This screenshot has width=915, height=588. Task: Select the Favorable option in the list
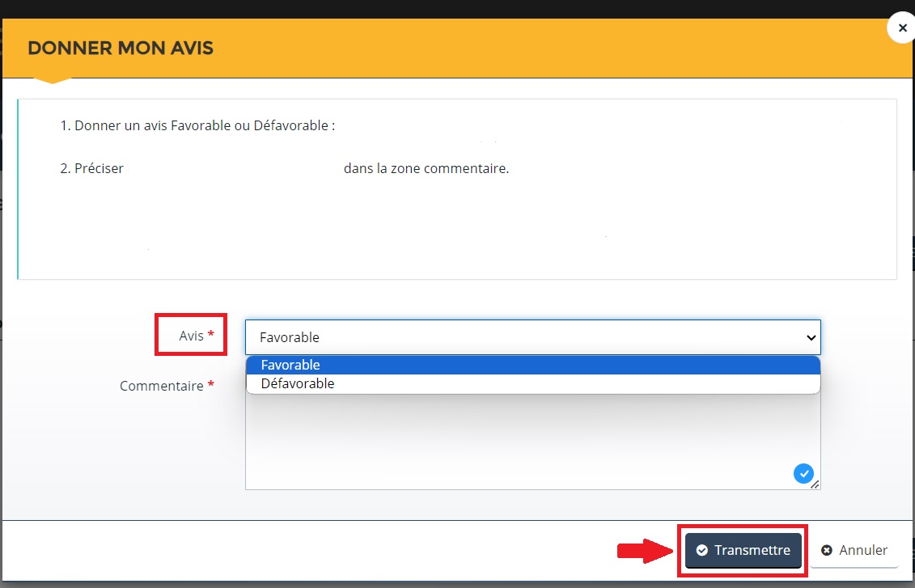click(533, 365)
